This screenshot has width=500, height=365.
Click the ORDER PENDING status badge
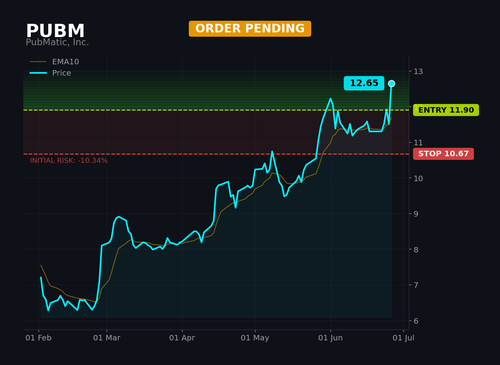250,29
